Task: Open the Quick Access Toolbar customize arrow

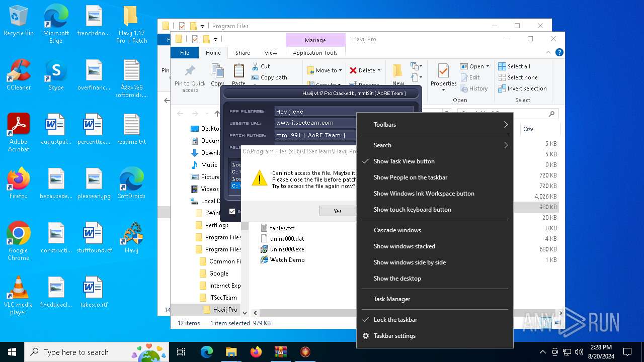Action: pyautogui.click(x=215, y=39)
